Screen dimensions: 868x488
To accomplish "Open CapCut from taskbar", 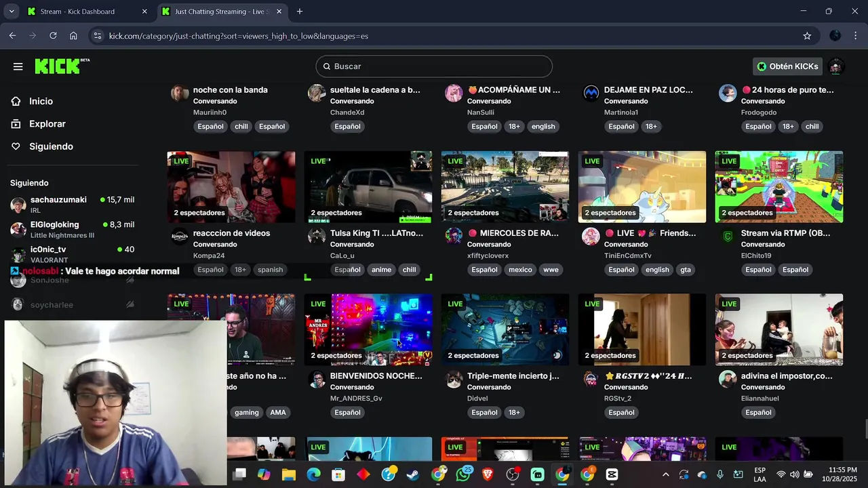I will (x=612, y=474).
